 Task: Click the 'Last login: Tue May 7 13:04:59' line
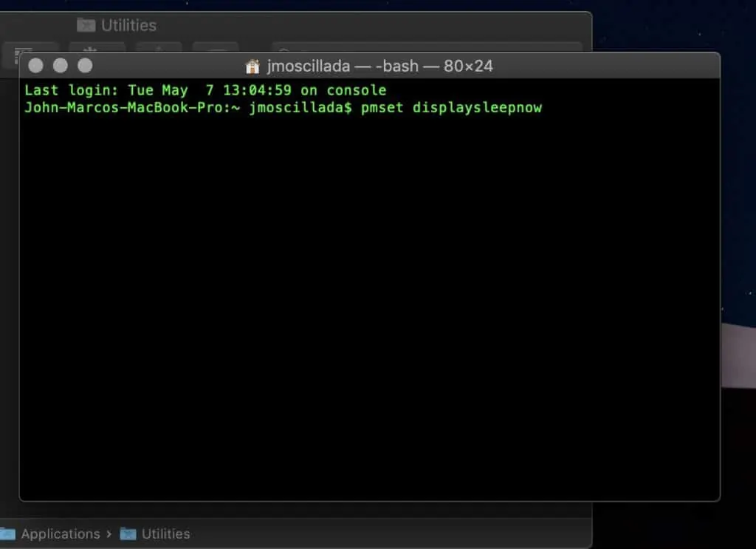click(x=205, y=90)
